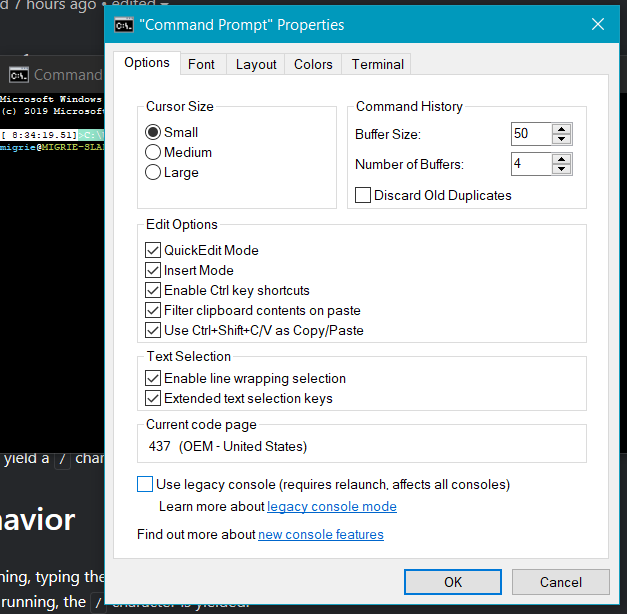The height and width of the screenshot is (614, 627).
Task: Disable QuickEdit Mode checkbox
Action: 153,250
